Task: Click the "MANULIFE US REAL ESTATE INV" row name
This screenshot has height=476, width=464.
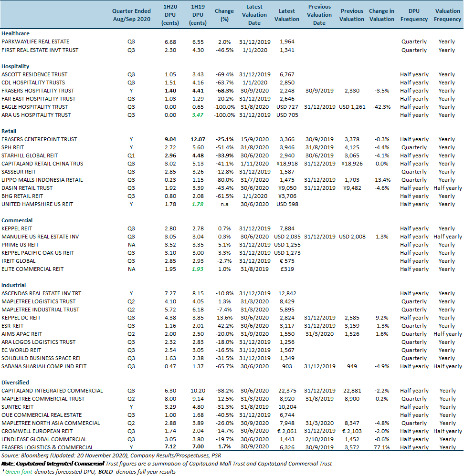Action: pyautogui.click(x=41, y=237)
